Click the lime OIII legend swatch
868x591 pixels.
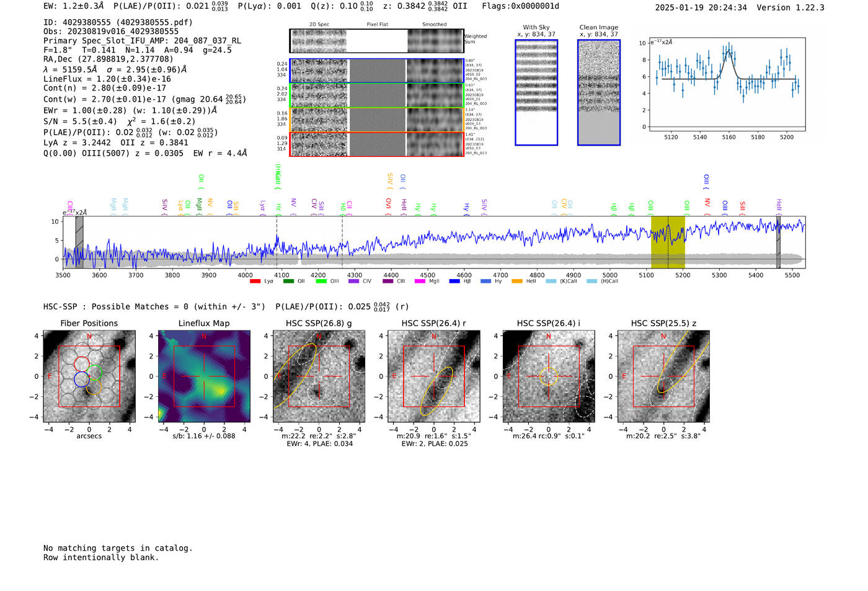pos(321,282)
